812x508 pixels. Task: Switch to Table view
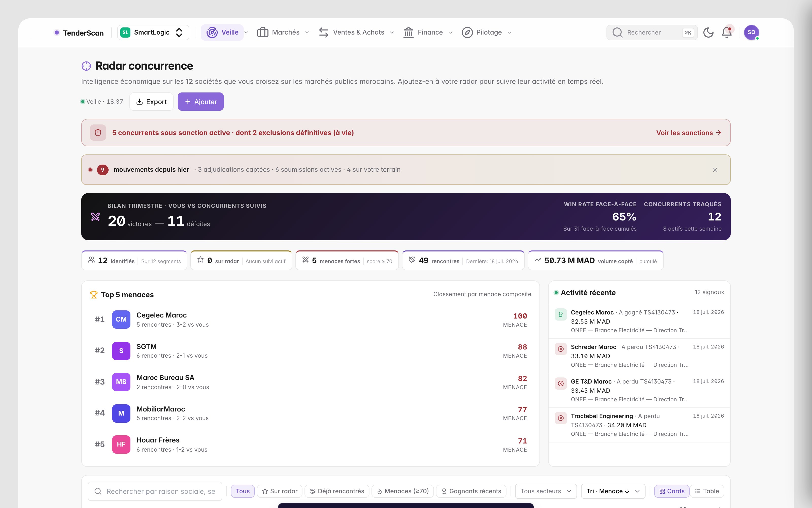[x=707, y=491]
